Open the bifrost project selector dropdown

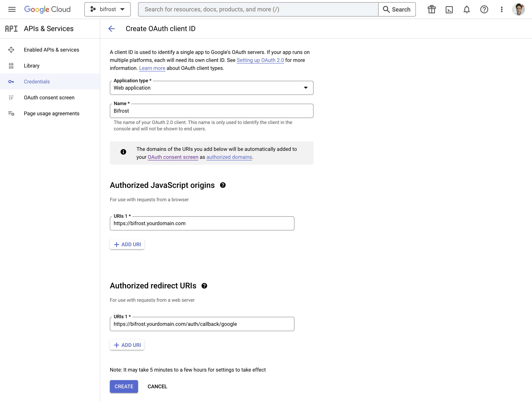107,9
